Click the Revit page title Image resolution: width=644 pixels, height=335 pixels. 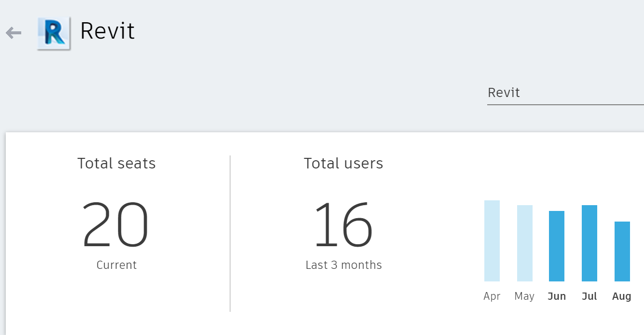point(108,31)
